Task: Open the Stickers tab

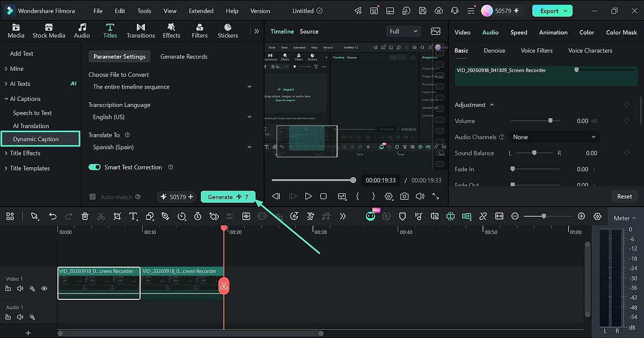Action: [228, 31]
